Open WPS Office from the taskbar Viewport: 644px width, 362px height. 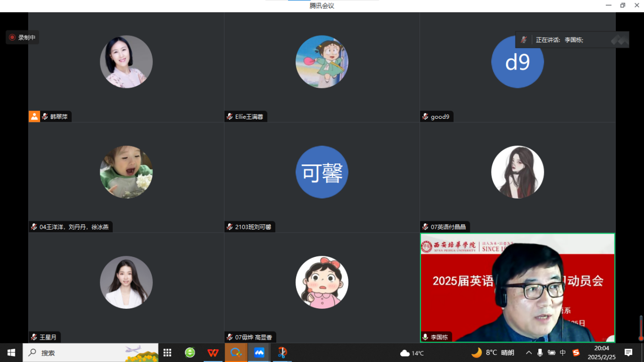pos(213,353)
